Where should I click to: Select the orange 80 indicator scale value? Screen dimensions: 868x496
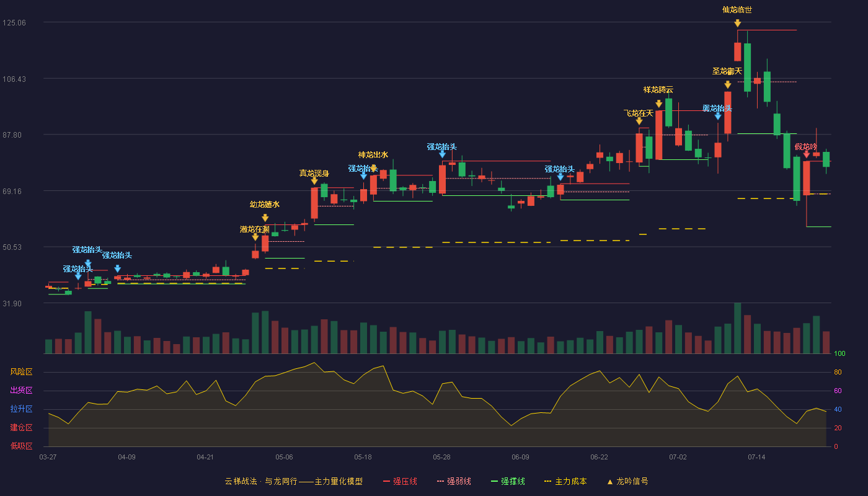(x=838, y=373)
